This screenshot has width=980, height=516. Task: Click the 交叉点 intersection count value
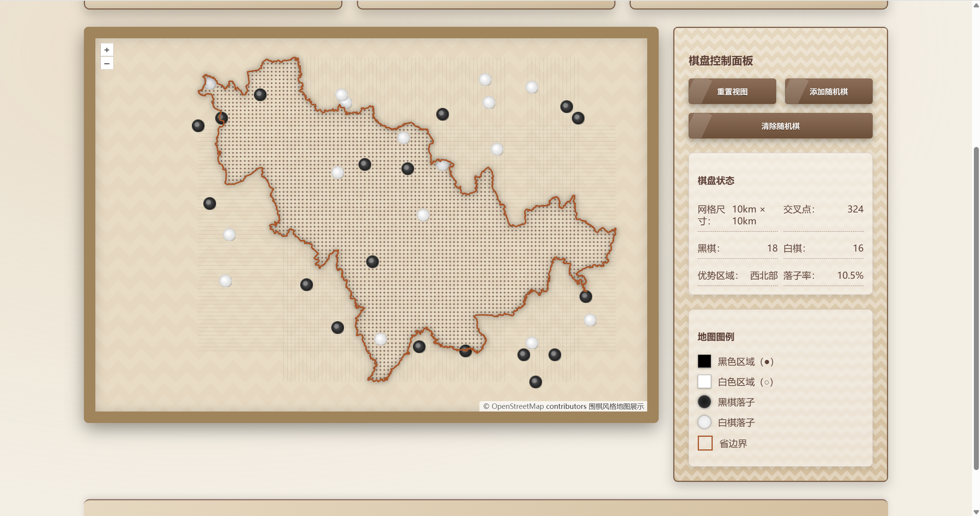click(x=855, y=209)
